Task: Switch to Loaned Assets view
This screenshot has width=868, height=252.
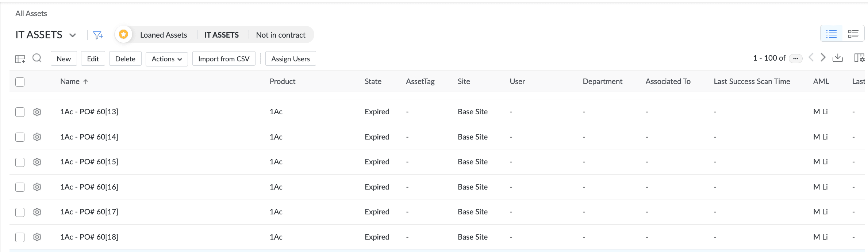Action: coord(164,35)
